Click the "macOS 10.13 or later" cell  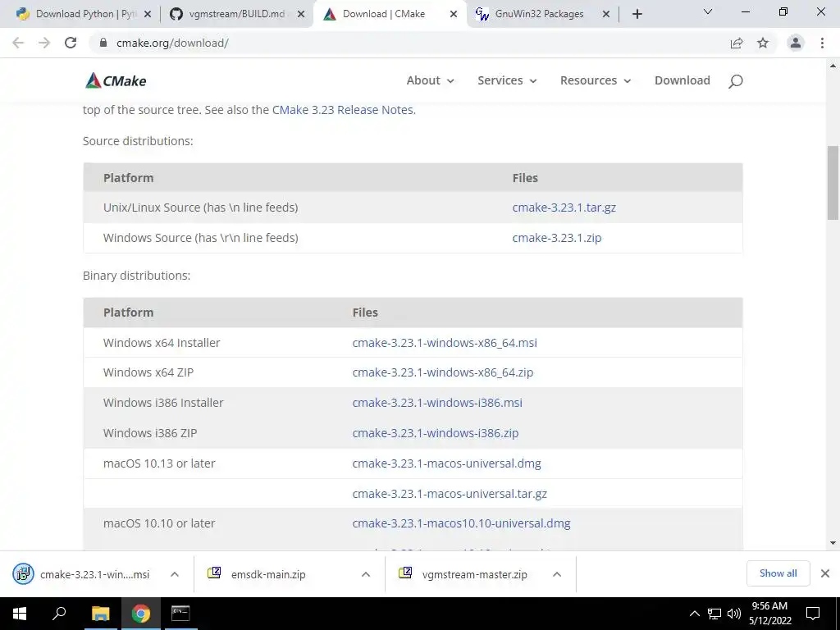(159, 463)
